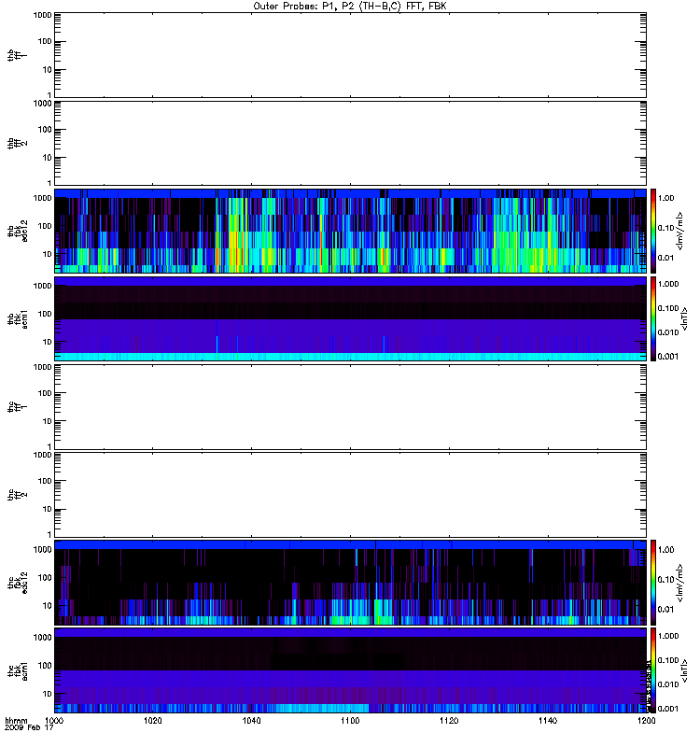The image size is (700, 747).
Task: Click the thc scm1 color bar at bottom right
Action: [x=654, y=669]
